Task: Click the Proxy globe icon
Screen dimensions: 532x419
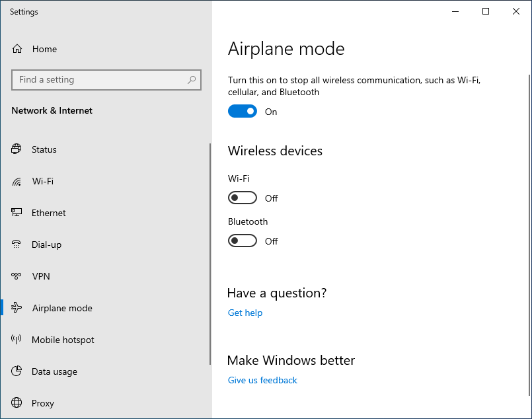Action: pos(17,402)
